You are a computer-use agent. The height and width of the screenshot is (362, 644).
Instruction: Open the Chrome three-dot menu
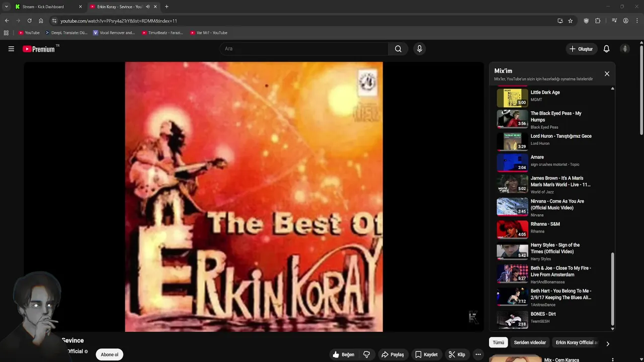(637, 21)
